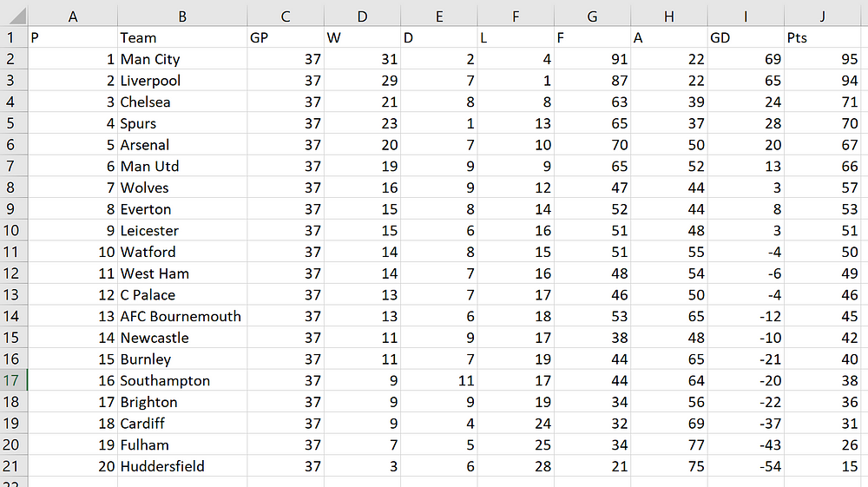The width and height of the screenshot is (868, 487).
Task: Select column B header
Action: [182, 16]
